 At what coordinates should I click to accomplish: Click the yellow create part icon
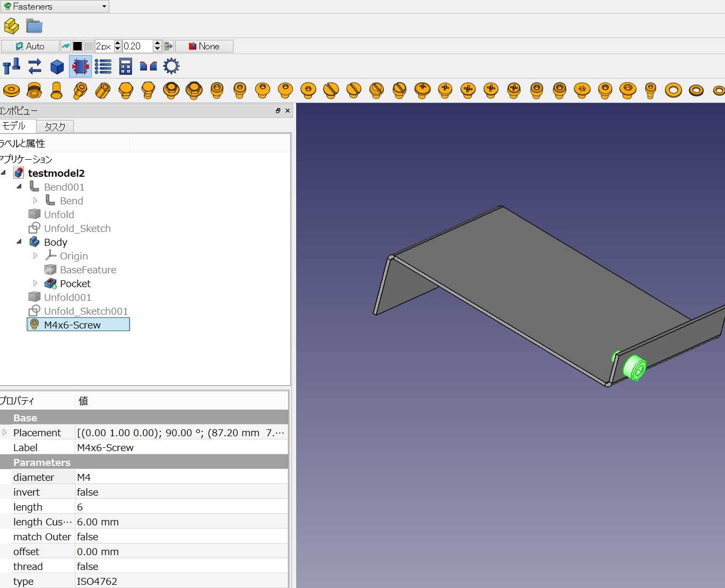[x=11, y=26]
